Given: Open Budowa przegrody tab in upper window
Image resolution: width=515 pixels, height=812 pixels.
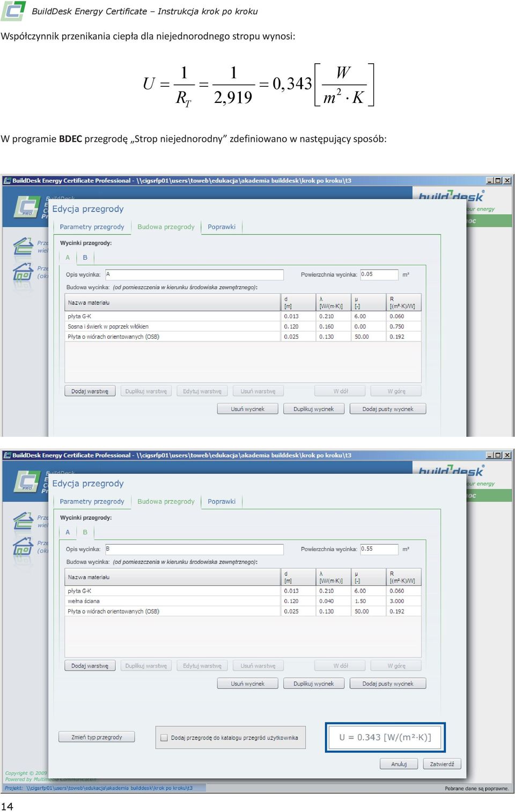Looking at the screenshot, I should tap(166, 227).
